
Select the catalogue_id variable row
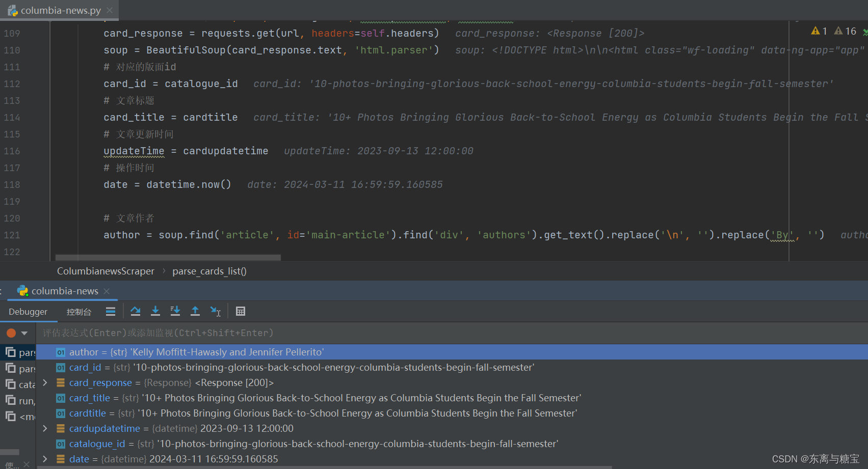click(x=452, y=444)
